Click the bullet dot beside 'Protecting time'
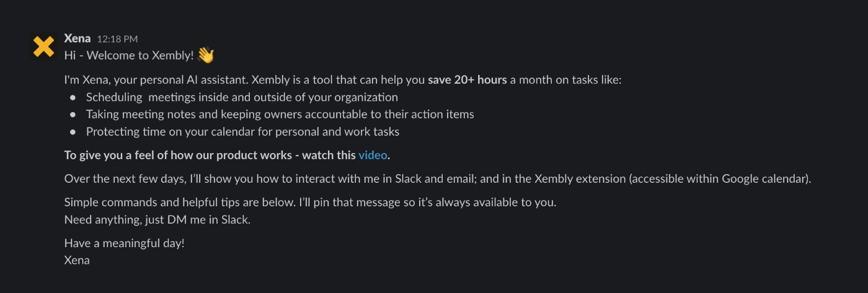Screen dimensions: 868x293 click(73, 132)
